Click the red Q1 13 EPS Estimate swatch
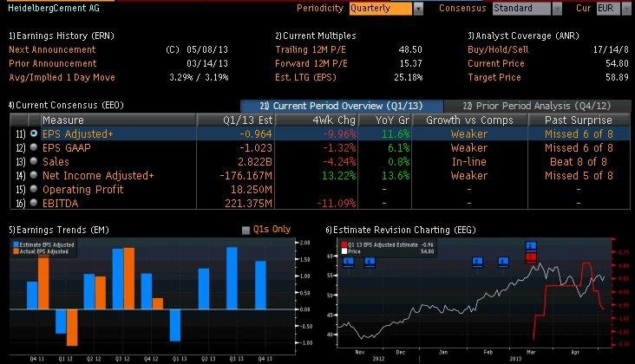 [344, 244]
